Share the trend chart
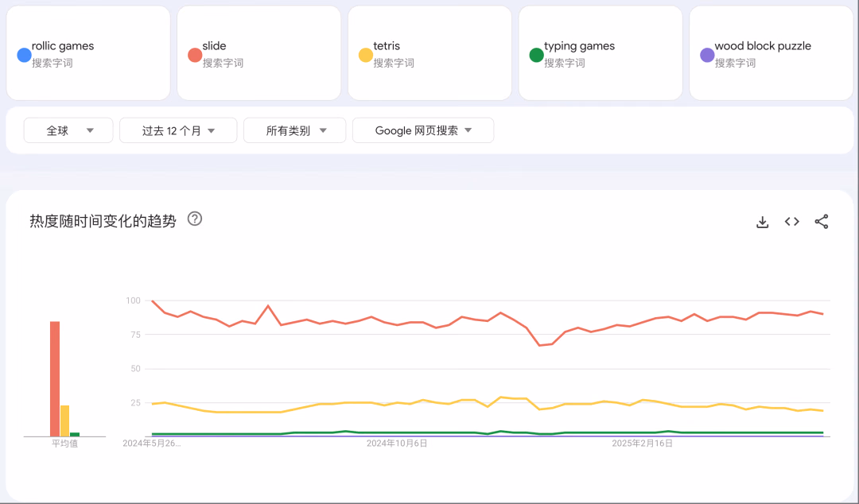 coord(821,221)
